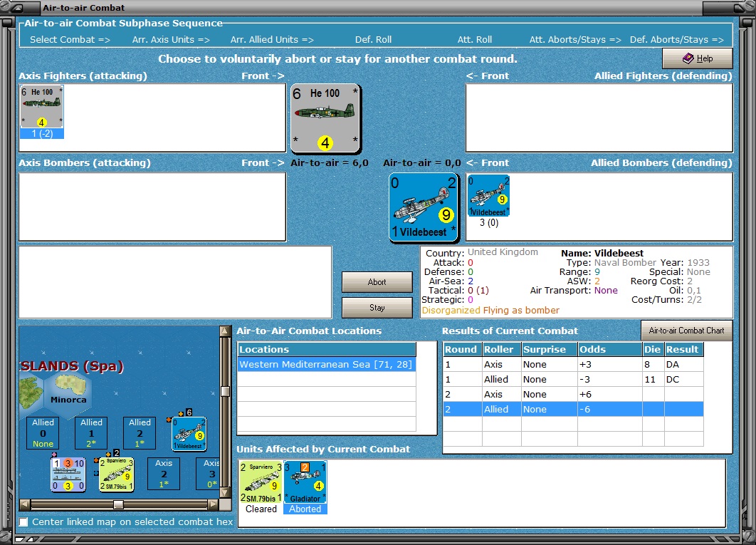Click the Die column header
The image size is (756, 545).
pos(653,349)
